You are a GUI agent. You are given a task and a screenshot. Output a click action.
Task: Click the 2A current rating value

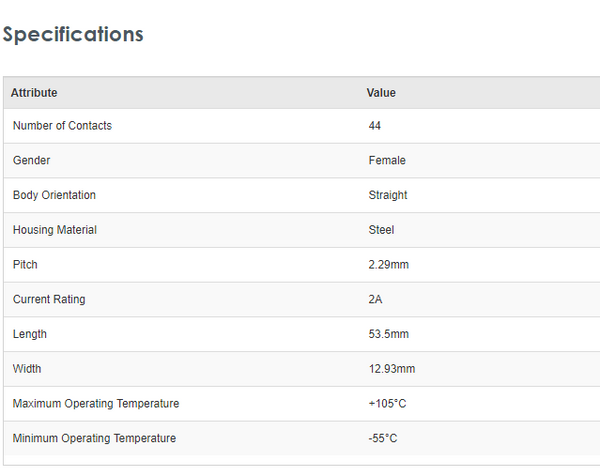pos(376,299)
